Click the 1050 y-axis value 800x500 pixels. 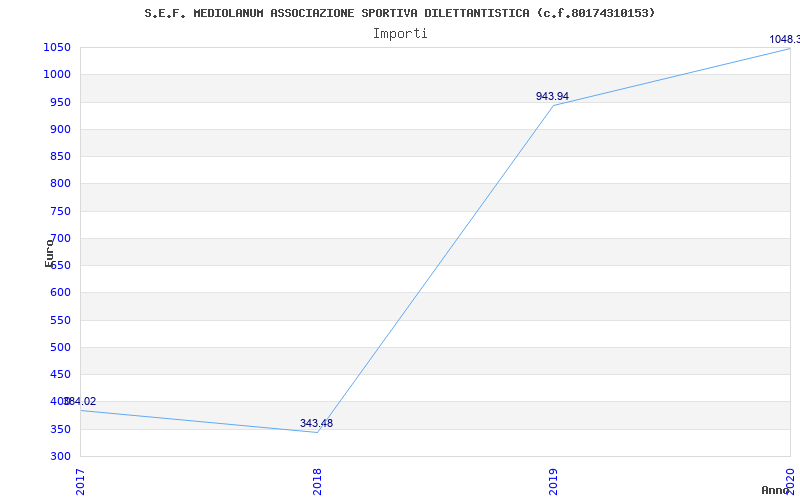point(57,47)
